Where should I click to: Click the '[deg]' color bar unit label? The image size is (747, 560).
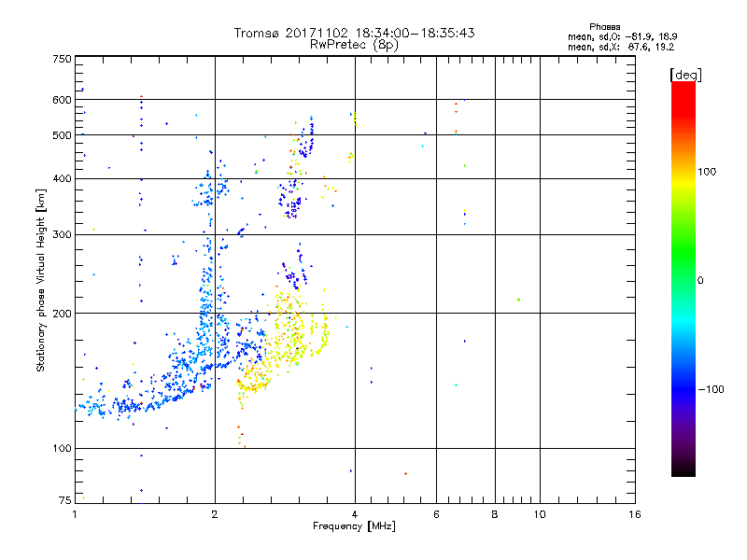[685, 75]
